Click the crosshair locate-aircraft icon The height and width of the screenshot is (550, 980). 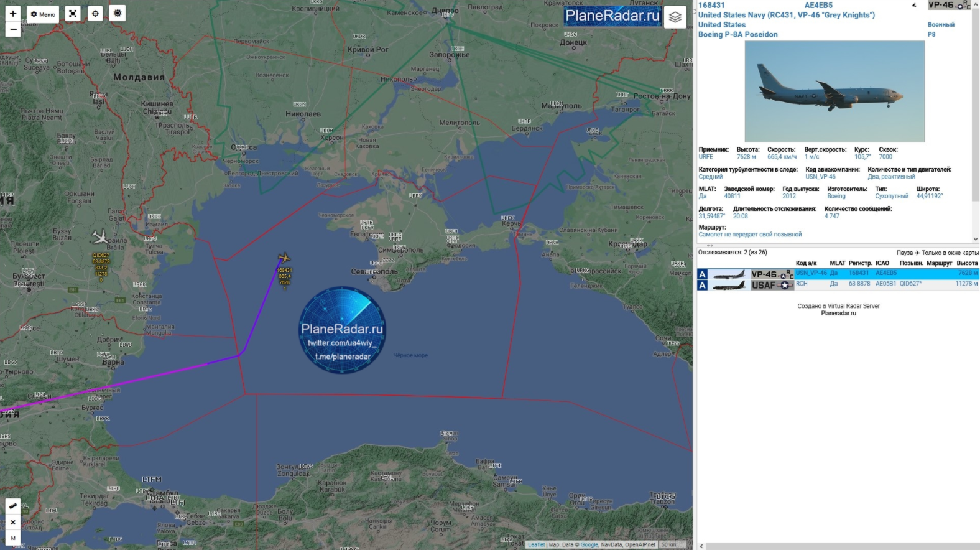coord(95,14)
